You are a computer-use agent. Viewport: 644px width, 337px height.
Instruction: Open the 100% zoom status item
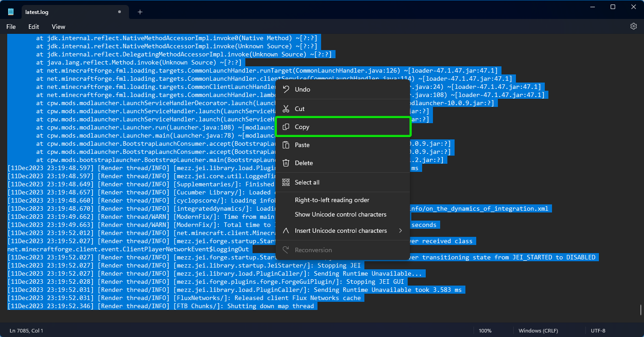(x=485, y=331)
